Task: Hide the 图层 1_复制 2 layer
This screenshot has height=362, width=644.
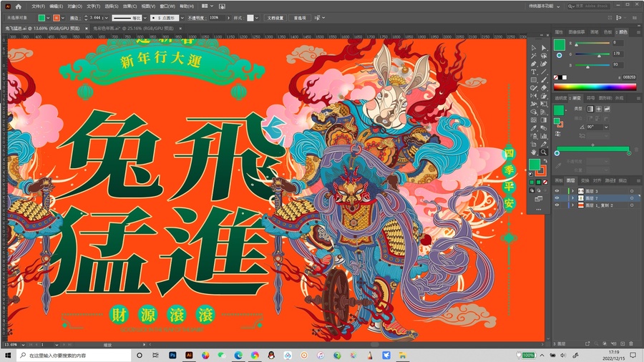Action: click(x=557, y=205)
